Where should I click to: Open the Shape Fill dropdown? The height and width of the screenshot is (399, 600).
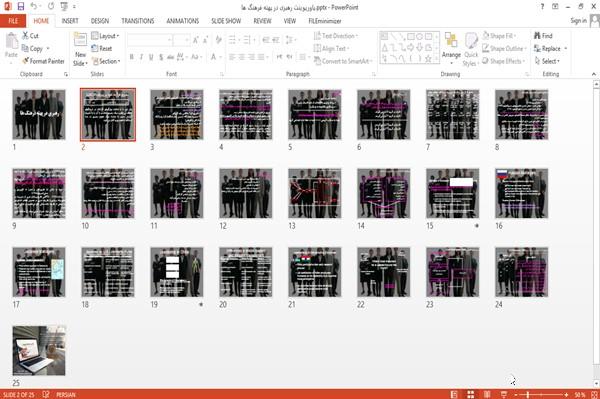coord(499,36)
